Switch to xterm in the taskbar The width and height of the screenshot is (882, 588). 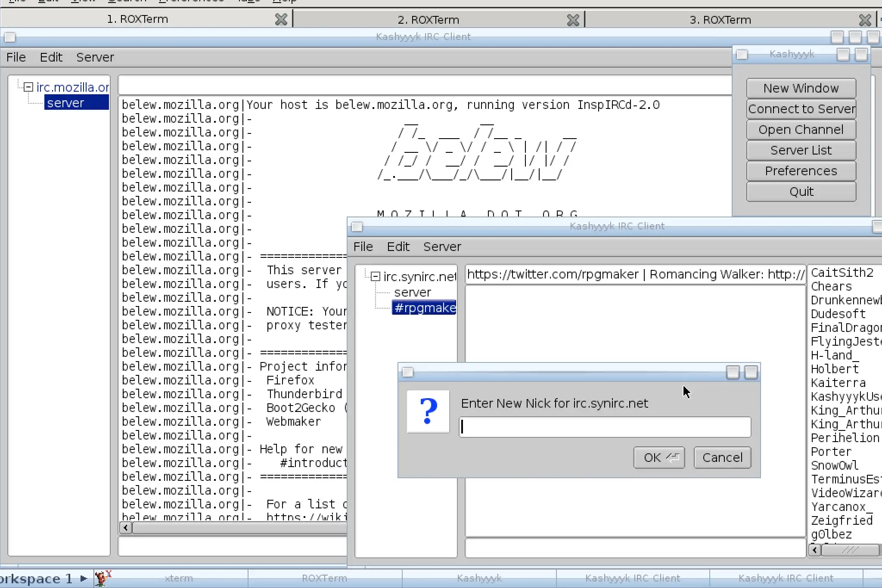tap(178, 578)
